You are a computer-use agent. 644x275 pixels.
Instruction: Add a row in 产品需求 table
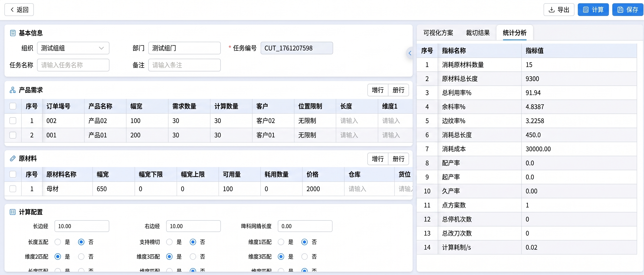click(x=378, y=90)
